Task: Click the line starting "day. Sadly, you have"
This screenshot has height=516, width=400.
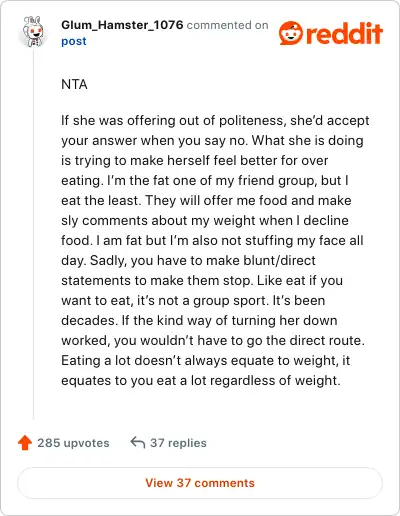Action: tap(188, 260)
